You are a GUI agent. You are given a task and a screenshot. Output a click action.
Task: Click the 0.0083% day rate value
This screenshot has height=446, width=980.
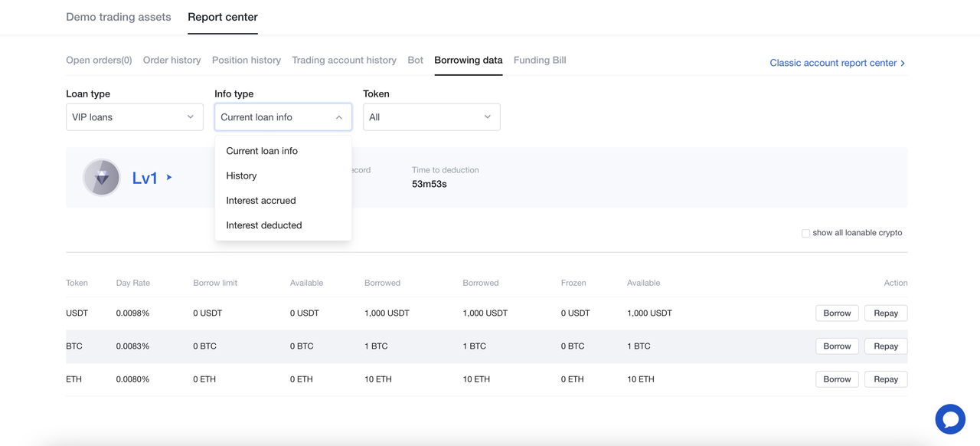coord(132,346)
